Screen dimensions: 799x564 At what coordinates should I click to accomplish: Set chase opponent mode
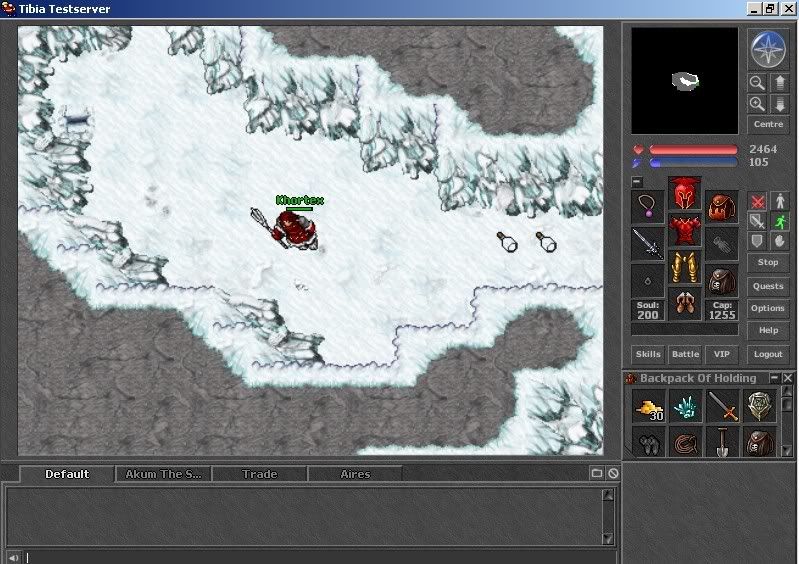pos(779,221)
